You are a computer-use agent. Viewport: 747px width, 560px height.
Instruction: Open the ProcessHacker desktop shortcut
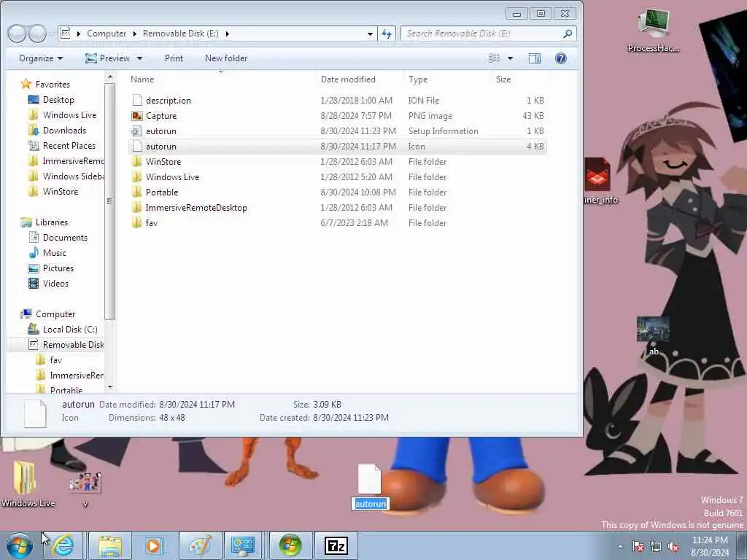click(654, 29)
